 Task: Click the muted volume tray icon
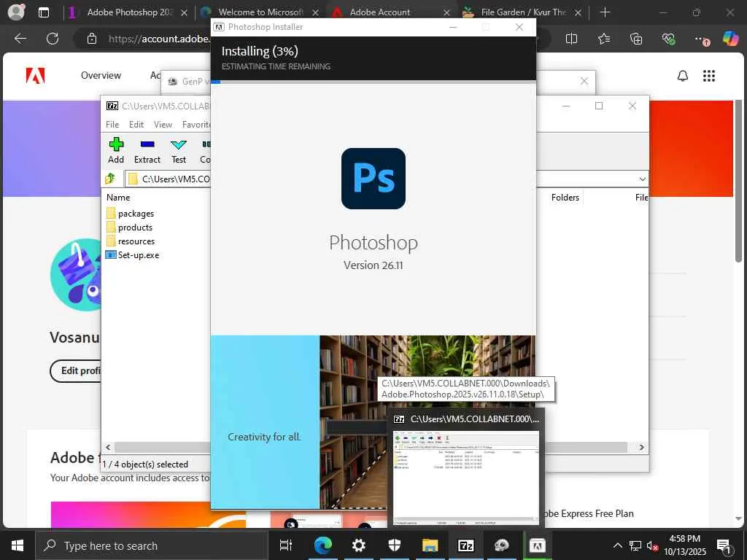coord(652,545)
